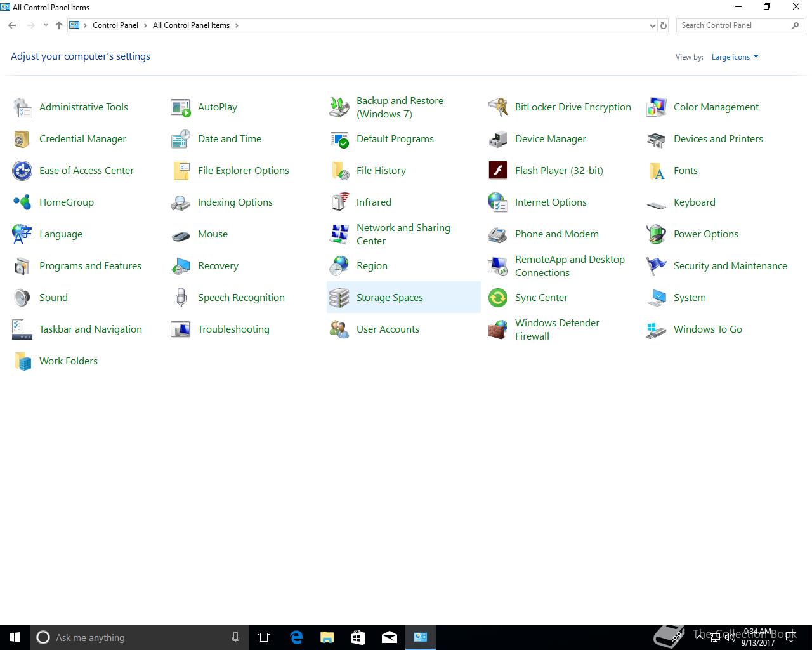Open the Device Manager icon
812x650 pixels.
coord(498,139)
